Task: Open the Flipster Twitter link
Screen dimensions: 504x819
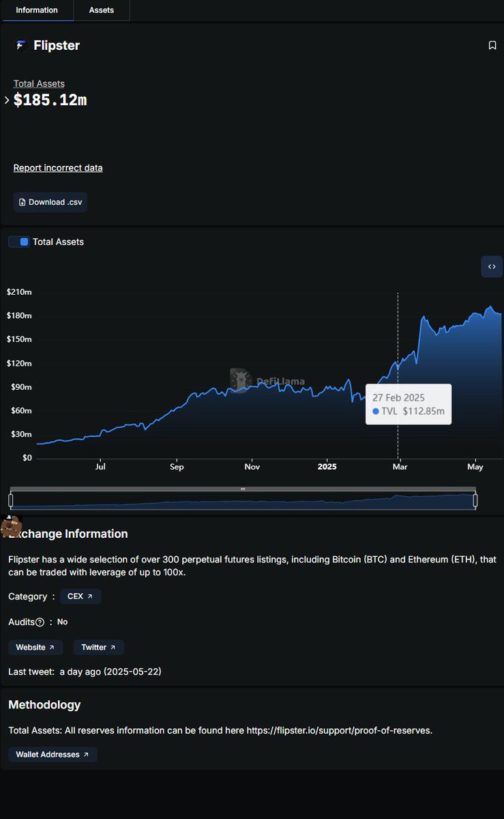Action: (x=99, y=647)
